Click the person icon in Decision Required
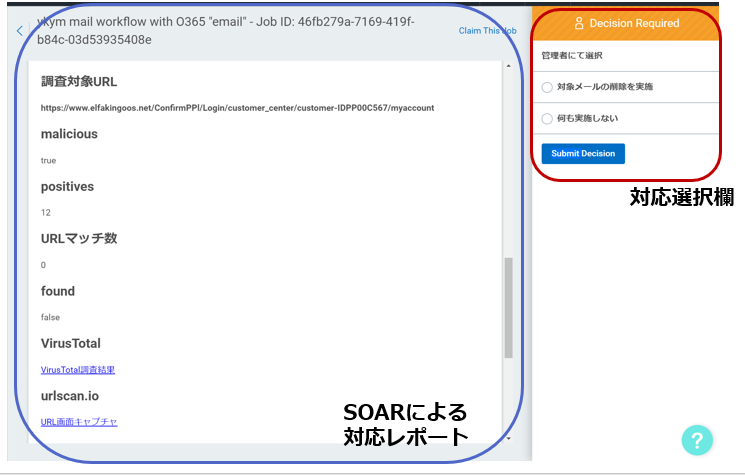Viewport: 745px width, 475px height. [x=579, y=23]
